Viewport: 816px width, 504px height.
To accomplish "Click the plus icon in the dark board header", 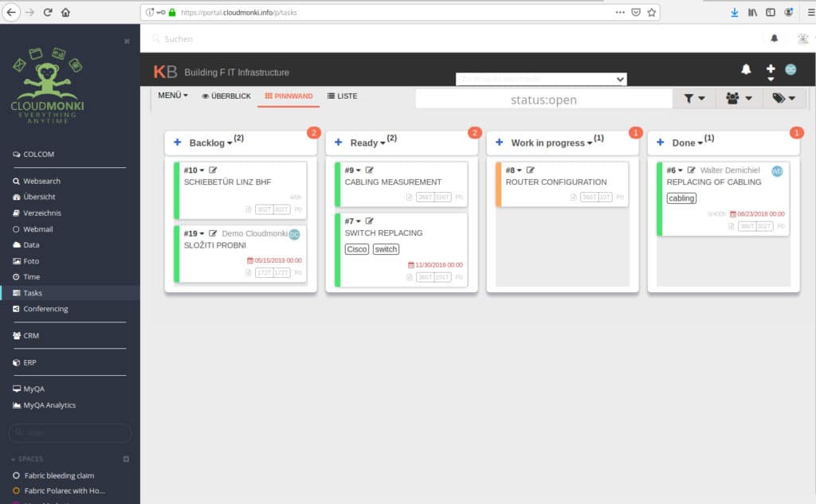I will (771, 69).
